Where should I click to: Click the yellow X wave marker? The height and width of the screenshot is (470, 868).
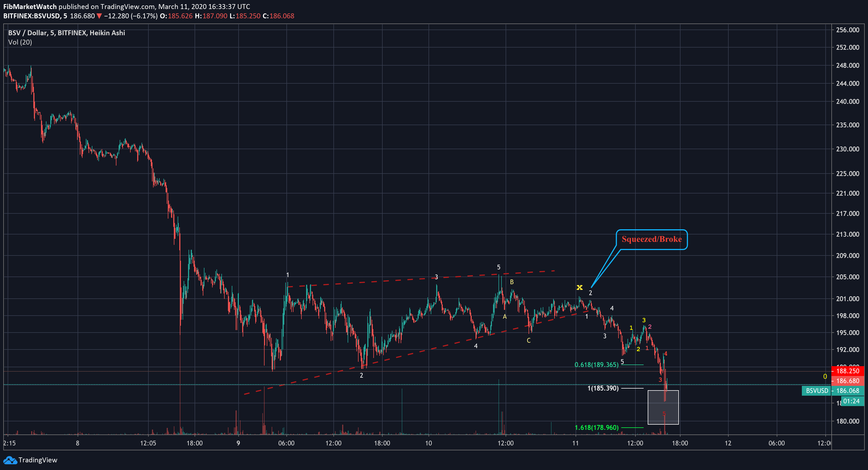[x=579, y=287]
